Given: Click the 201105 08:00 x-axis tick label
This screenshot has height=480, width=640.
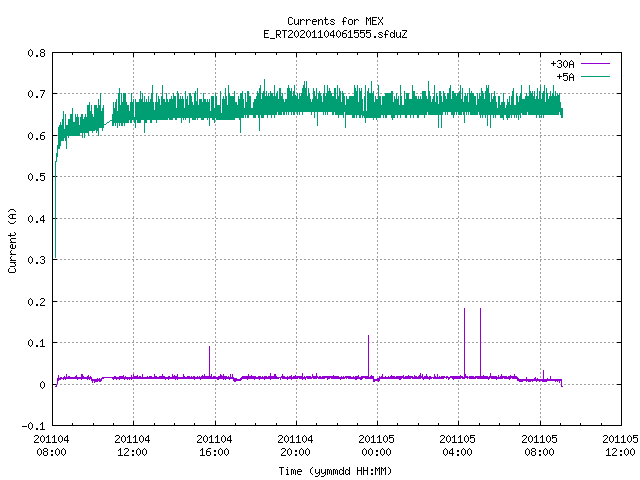Looking at the screenshot, I should tap(539, 445).
